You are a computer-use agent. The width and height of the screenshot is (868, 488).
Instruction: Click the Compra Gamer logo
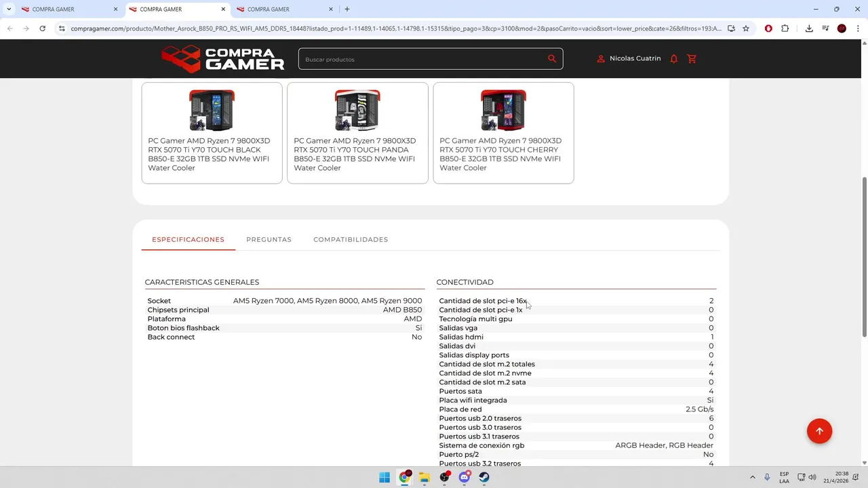point(222,59)
